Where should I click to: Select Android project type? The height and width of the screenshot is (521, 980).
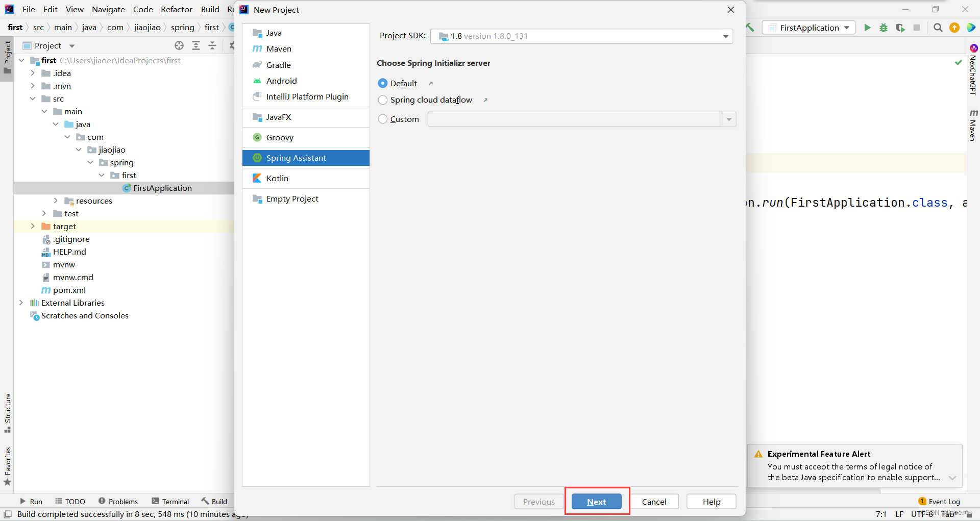pos(306,81)
